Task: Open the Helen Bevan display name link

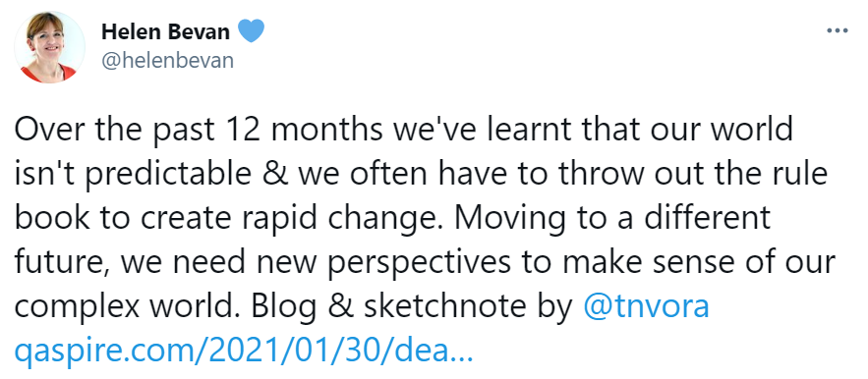Action: coord(165,31)
